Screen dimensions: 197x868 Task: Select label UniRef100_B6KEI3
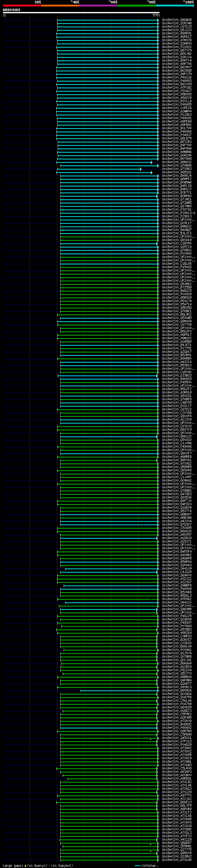(x=177, y=802)
